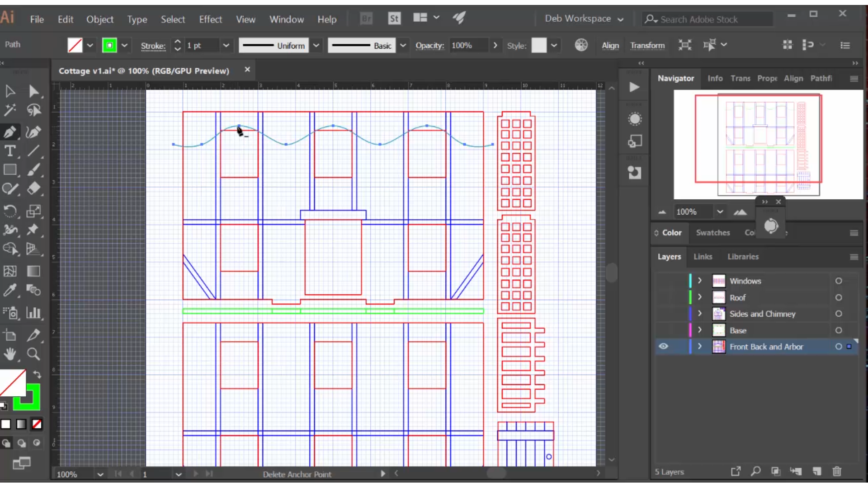Select the Type tool
This screenshot has width=868, height=488.
[x=11, y=151]
